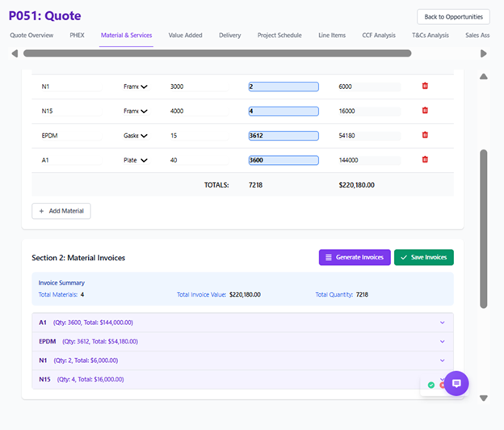
Task: Click the unit price field 3000
Action: pyautogui.click(x=199, y=86)
